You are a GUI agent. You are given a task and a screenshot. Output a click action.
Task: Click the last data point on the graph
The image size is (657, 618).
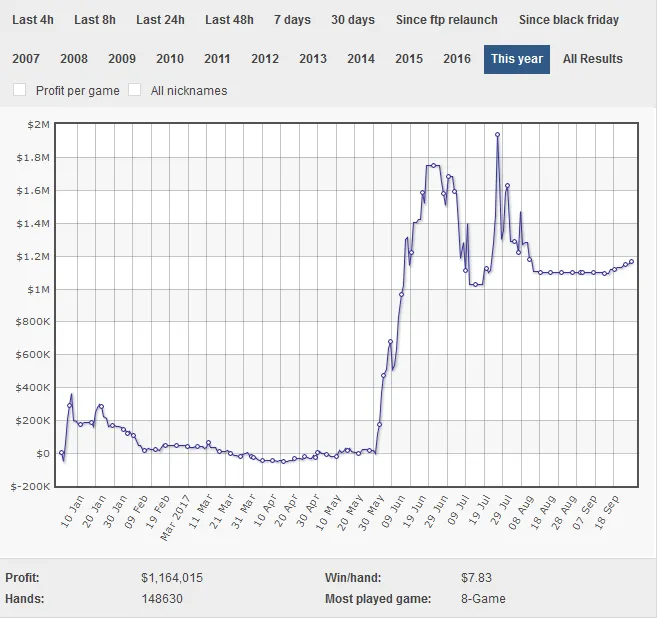tap(632, 261)
